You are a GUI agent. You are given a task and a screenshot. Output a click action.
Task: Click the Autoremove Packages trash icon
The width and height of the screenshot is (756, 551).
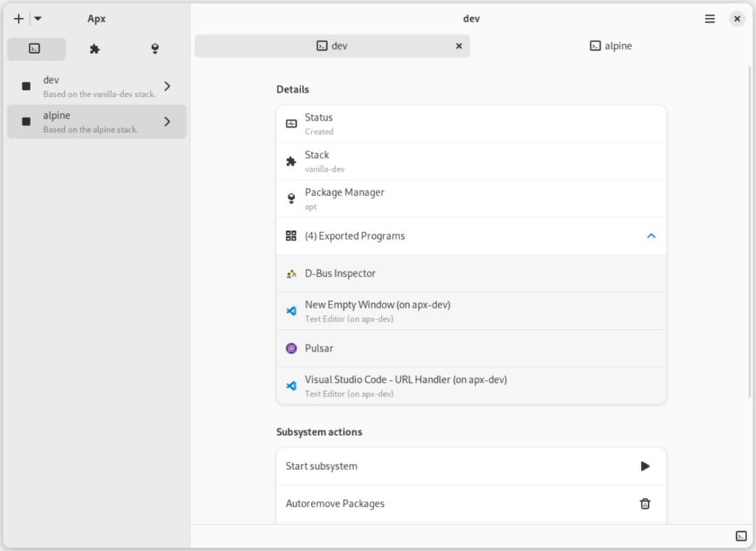coord(645,504)
